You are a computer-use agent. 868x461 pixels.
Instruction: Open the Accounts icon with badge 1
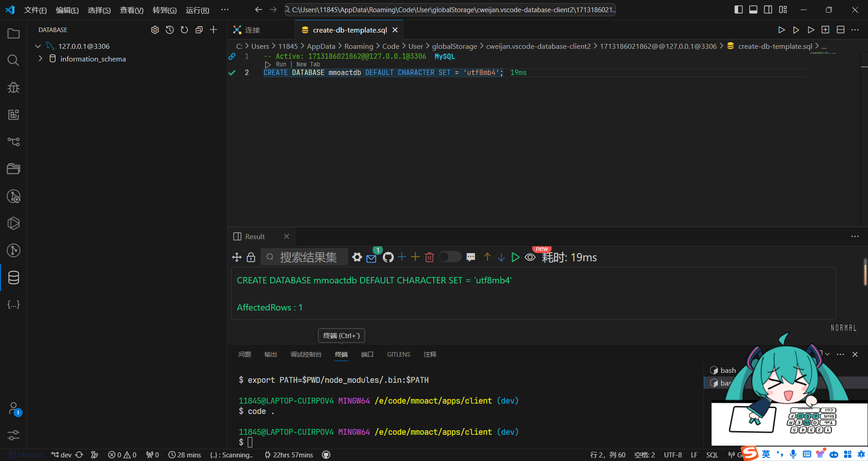pos(14,409)
